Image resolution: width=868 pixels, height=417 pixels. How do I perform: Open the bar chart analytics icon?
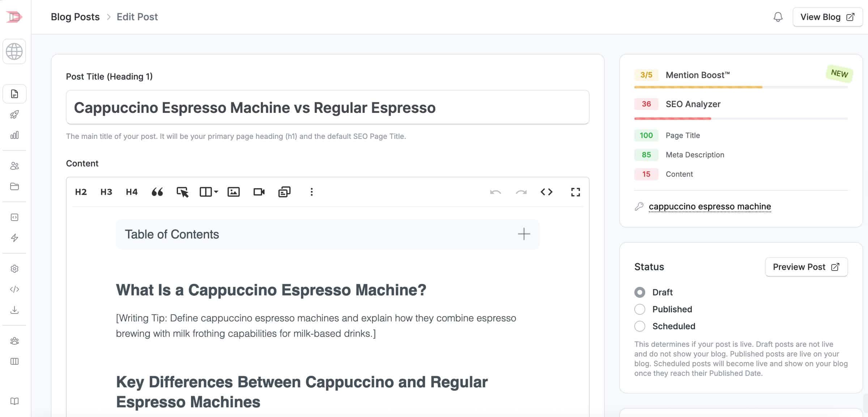[x=14, y=135]
